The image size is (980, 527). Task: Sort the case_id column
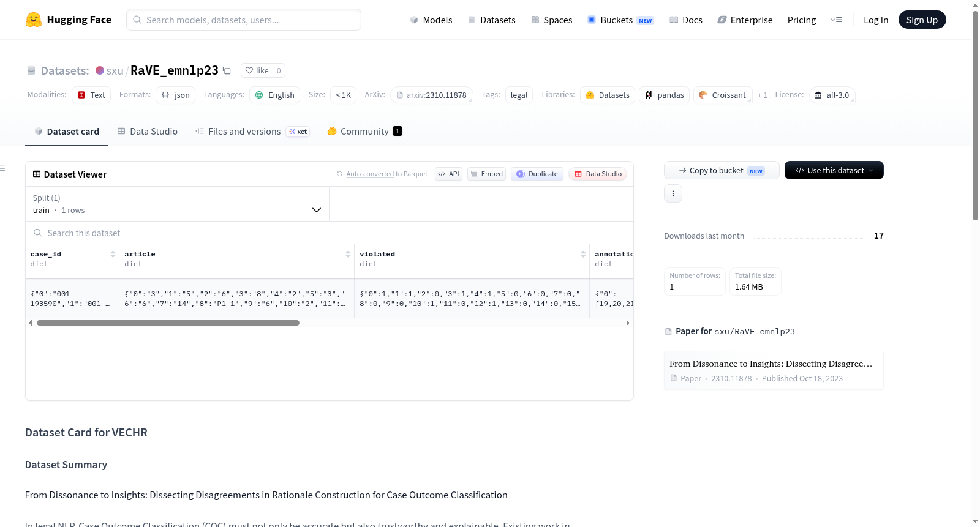pyautogui.click(x=113, y=254)
